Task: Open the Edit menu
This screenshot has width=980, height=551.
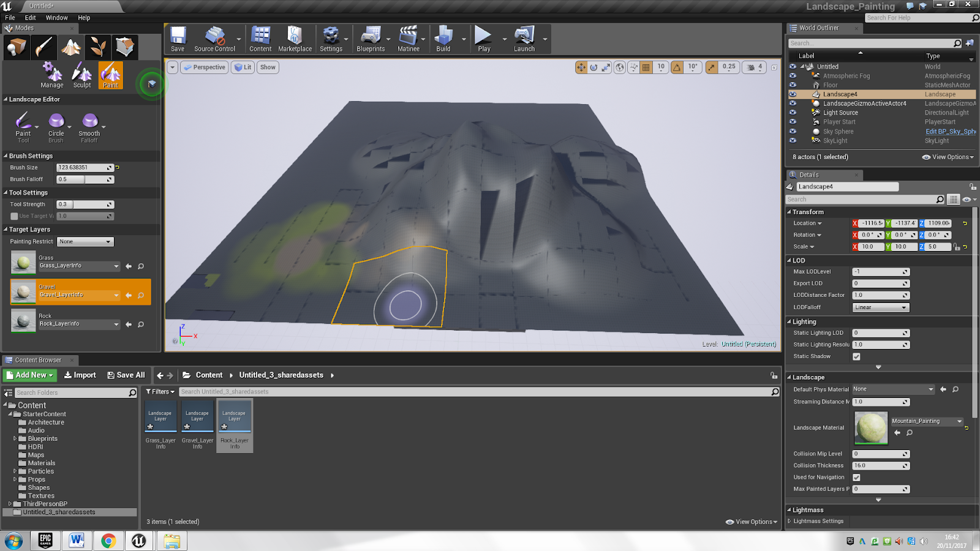Action: pos(30,18)
